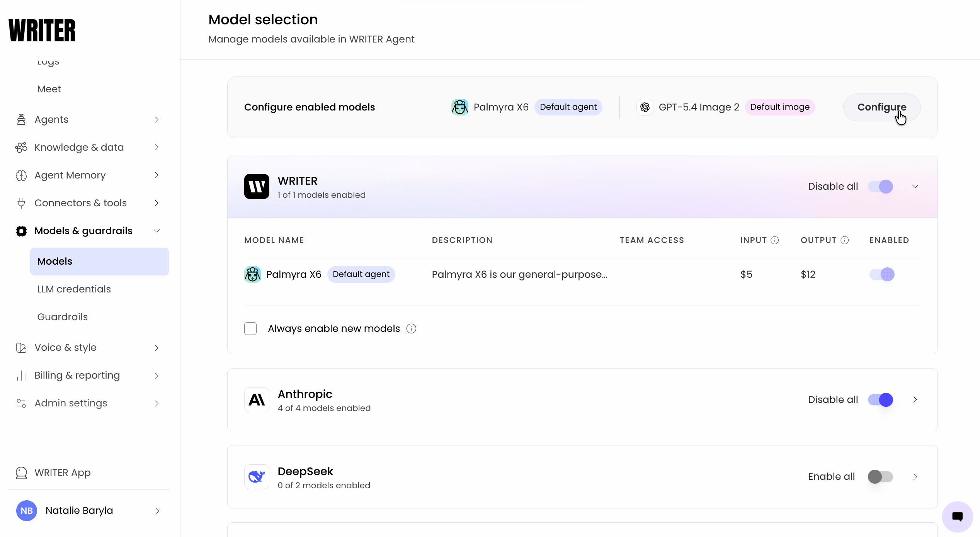
Task: Collapse the WRITER provider card chevron
Action: (915, 187)
